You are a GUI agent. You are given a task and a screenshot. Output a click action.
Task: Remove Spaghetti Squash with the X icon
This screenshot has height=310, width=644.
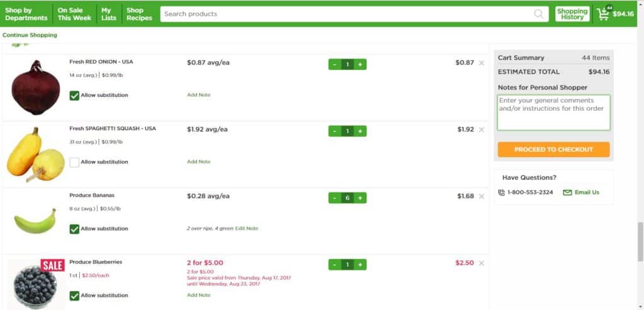click(x=482, y=130)
